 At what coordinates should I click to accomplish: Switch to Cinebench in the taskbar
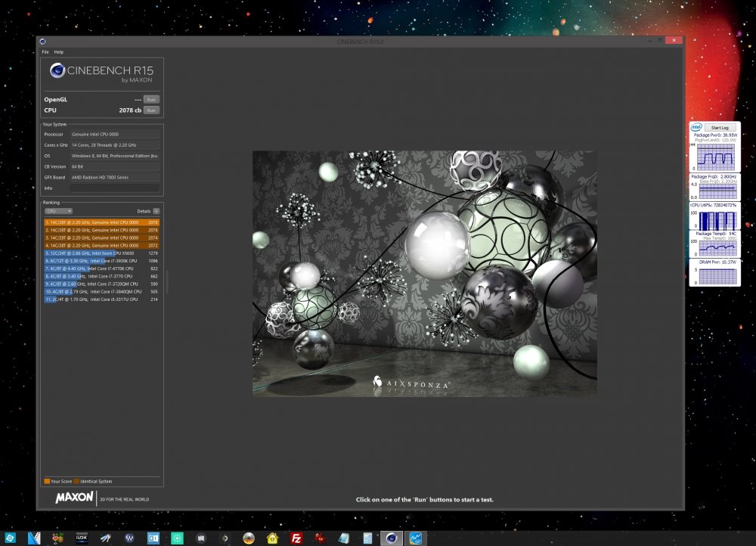point(392,538)
